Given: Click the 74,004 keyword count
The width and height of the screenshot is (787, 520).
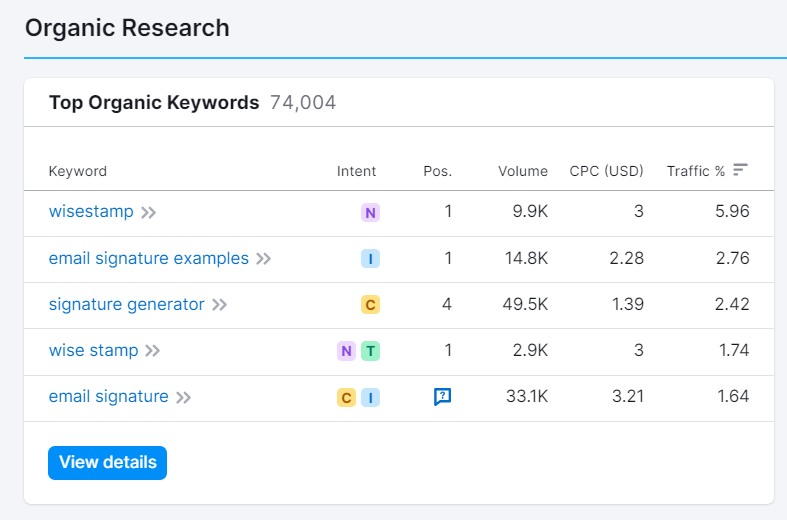Looking at the screenshot, I should (303, 102).
